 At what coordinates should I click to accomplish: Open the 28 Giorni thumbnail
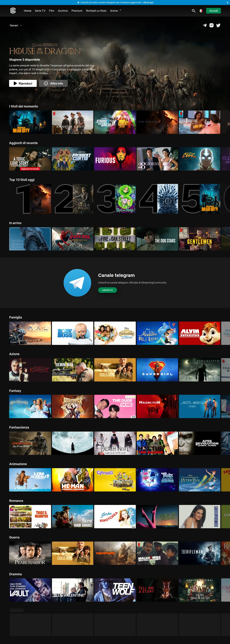point(157,159)
